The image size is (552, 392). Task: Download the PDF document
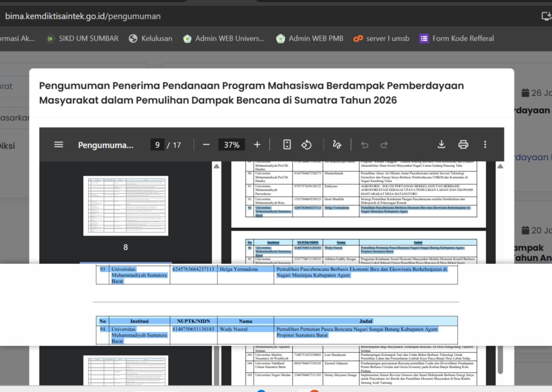[x=441, y=144]
